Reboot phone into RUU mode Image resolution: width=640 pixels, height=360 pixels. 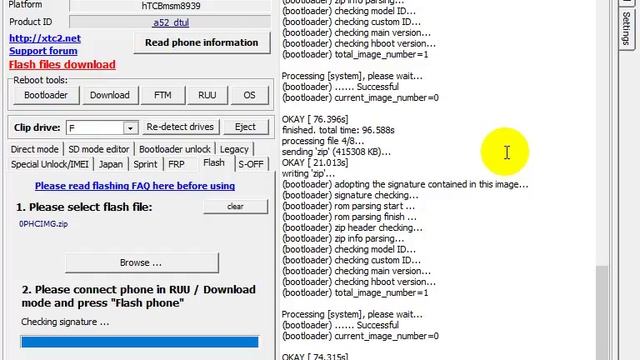[x=207, y=95]
